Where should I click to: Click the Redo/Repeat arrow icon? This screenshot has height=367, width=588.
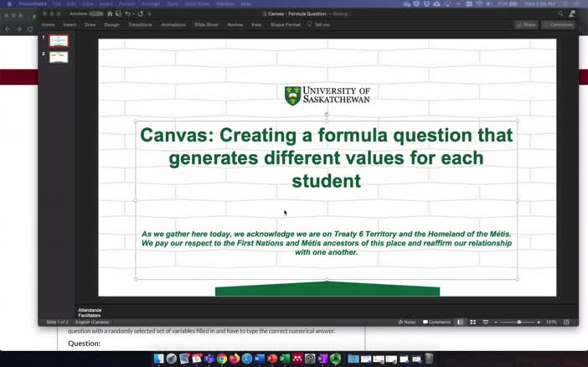[x=141, y=13]
